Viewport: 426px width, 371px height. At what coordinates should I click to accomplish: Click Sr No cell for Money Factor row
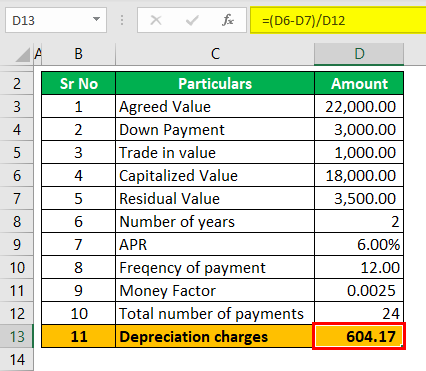coord(79,291)
